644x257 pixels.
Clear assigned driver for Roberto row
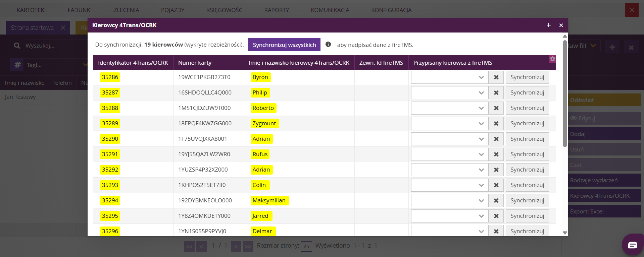pyautogui.click(x=496, y=108)
